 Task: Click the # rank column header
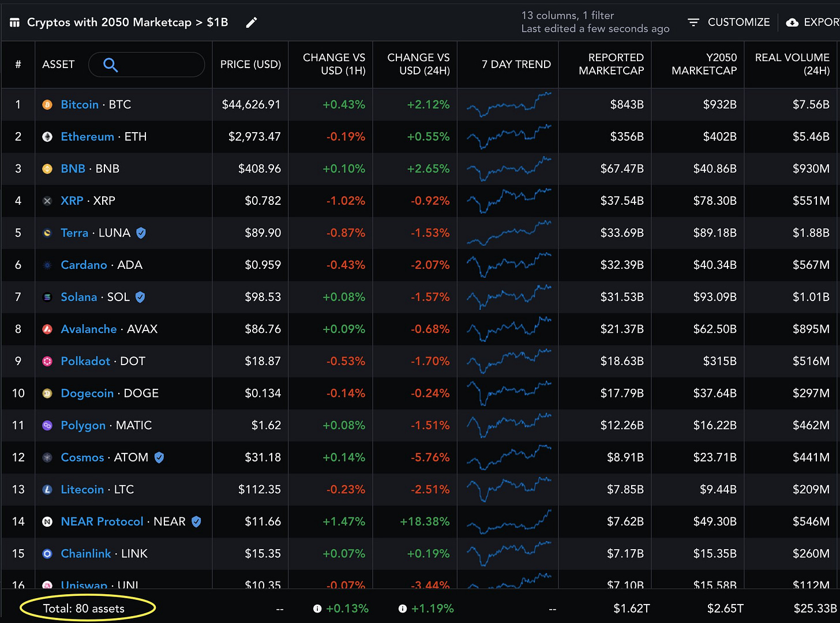coord(18,65)
